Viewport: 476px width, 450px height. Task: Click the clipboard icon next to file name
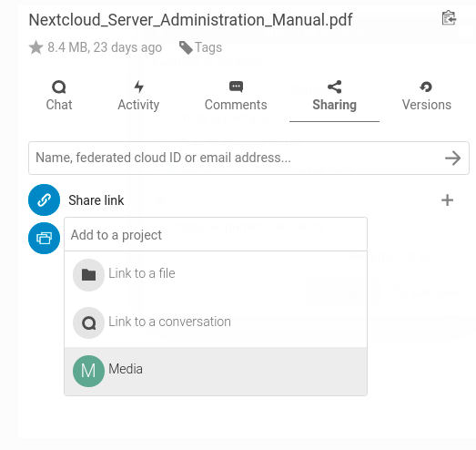coord(449,18)
